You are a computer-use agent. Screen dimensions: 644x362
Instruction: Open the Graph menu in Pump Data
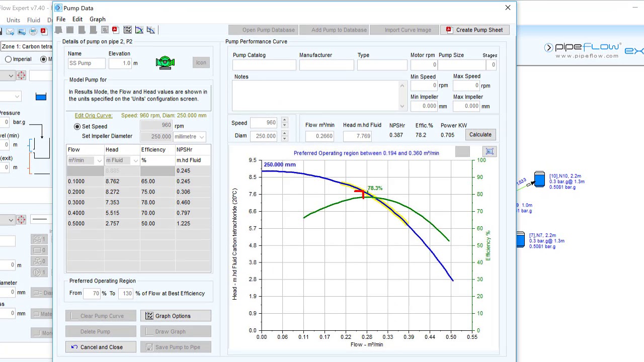coord(98,19)
